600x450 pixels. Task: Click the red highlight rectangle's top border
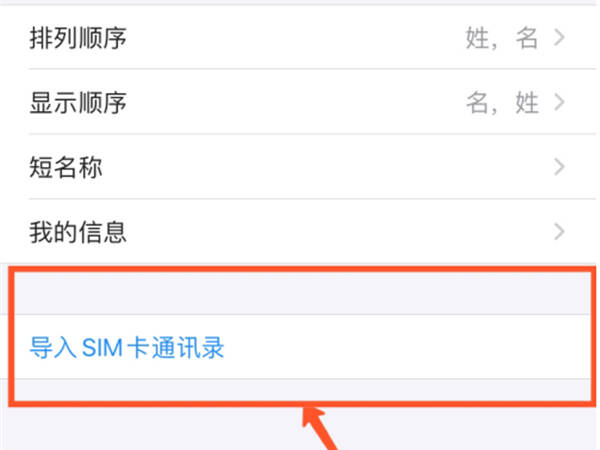(x=302, y=269)
